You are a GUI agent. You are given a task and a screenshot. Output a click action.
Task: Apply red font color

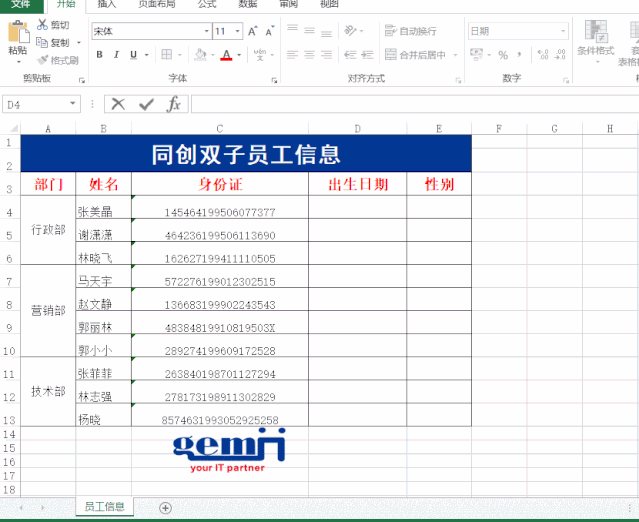[227, 55]
